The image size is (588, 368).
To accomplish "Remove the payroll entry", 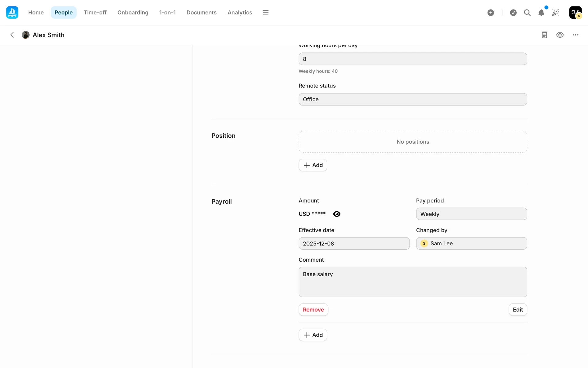I will coord(313,310).
